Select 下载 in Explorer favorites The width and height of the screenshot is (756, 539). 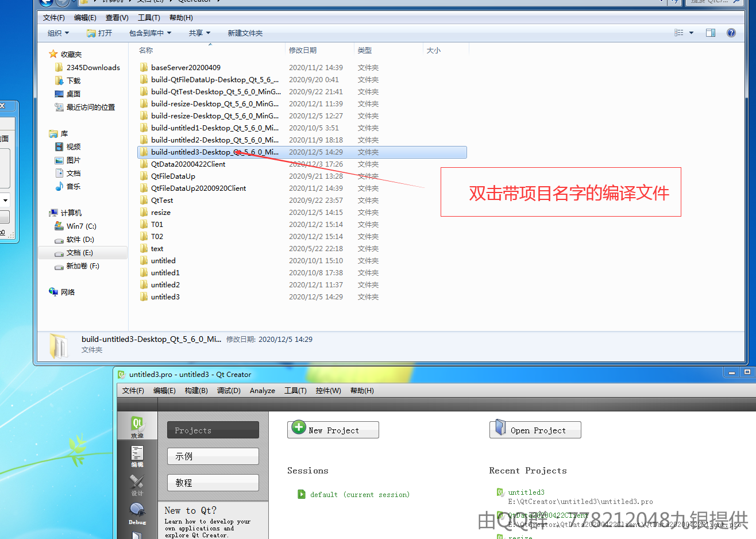coord(68,80)
